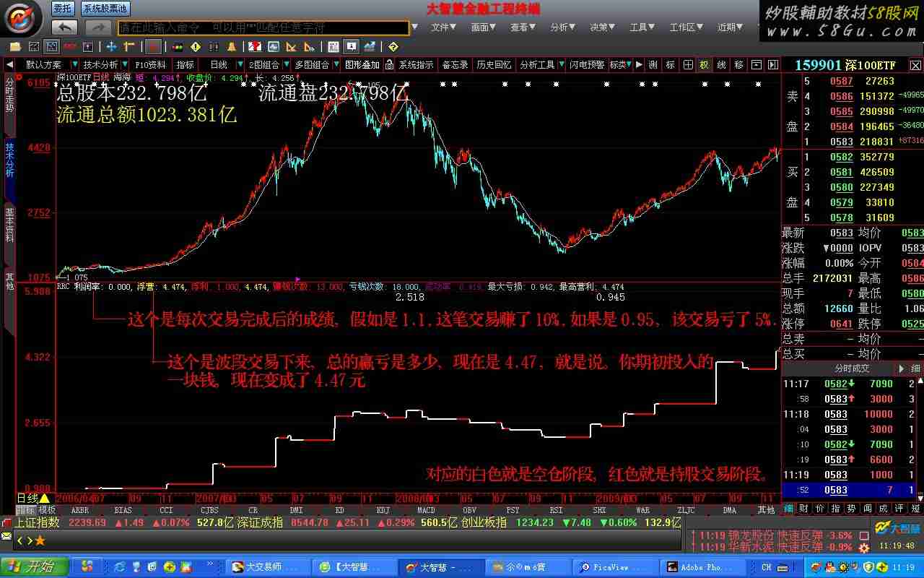Open the 分析 menu
This screenshot has width=924, height=578.
click(x=563, y=27)
